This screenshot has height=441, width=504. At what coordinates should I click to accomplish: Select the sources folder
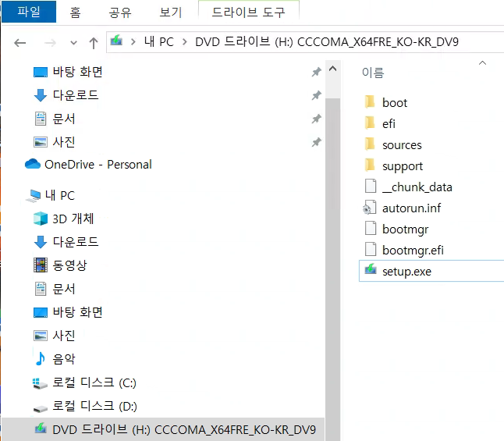click(x=402, y=145)
